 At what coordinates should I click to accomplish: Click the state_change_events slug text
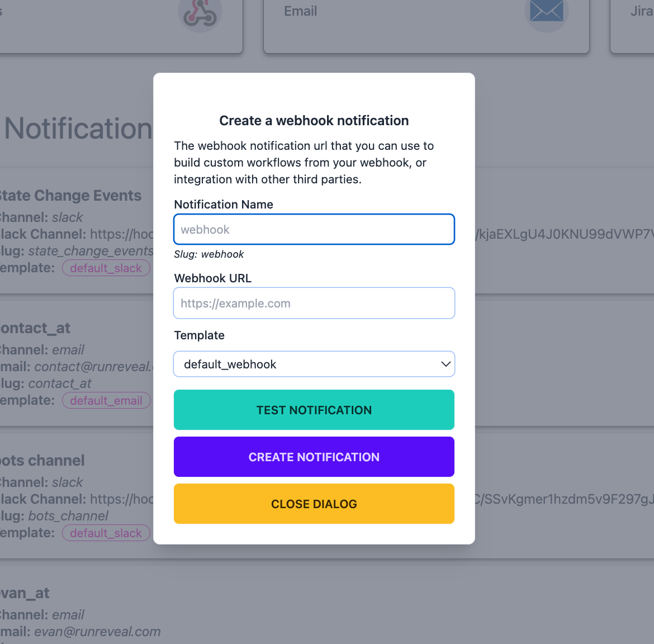point(91,251)
